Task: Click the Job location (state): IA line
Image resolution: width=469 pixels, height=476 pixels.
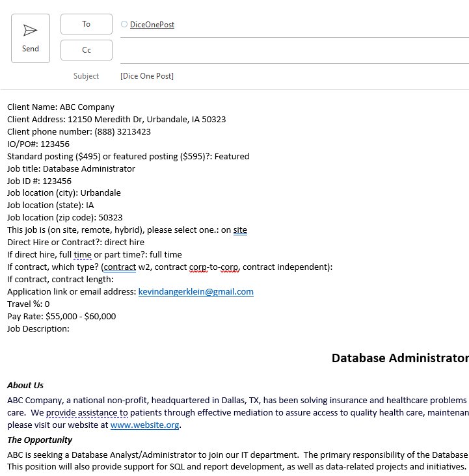Action: click(x=51, y=205)
